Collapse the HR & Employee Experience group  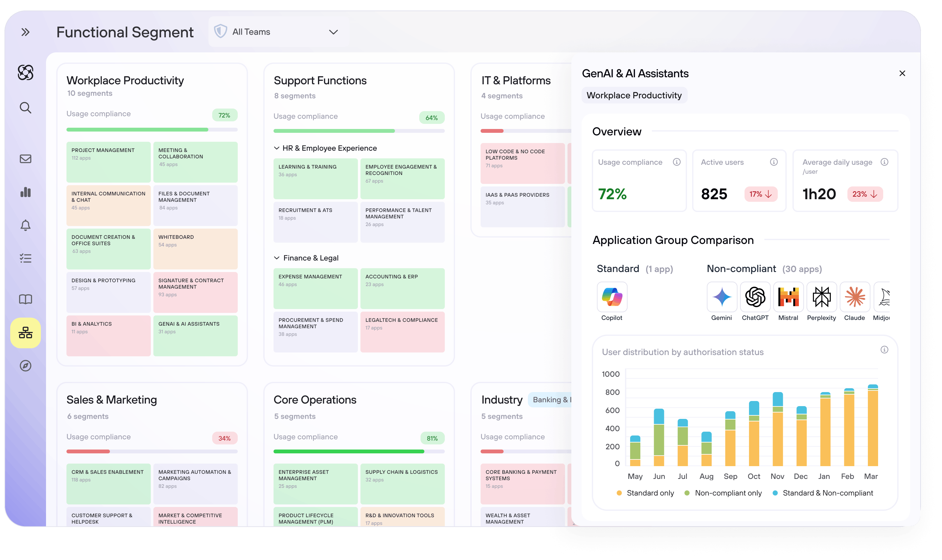tap(277, 148)
